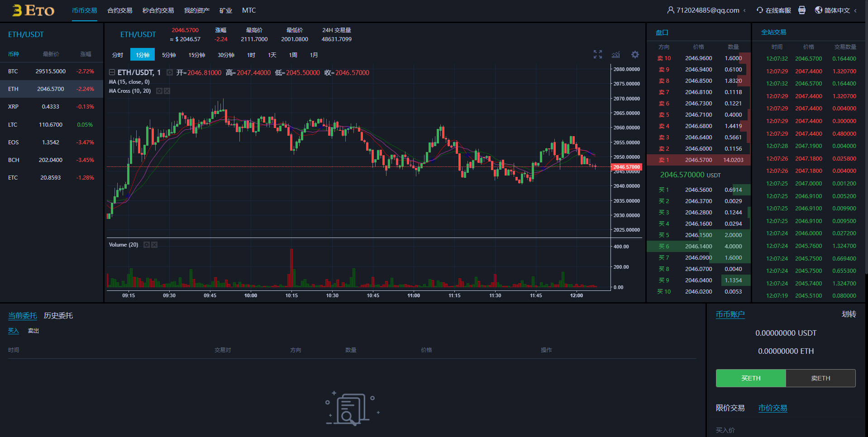Open the 简体中文 language dropdown
Viewport: 868px width, 437px height.
[855, 10]
